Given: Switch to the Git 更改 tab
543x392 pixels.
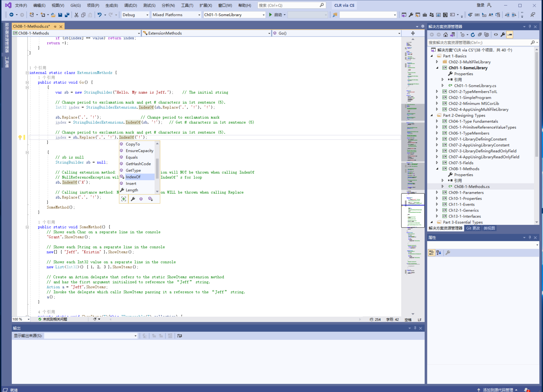Looking at the screenshot, I should pyautogui.click(x=473, y=228).
